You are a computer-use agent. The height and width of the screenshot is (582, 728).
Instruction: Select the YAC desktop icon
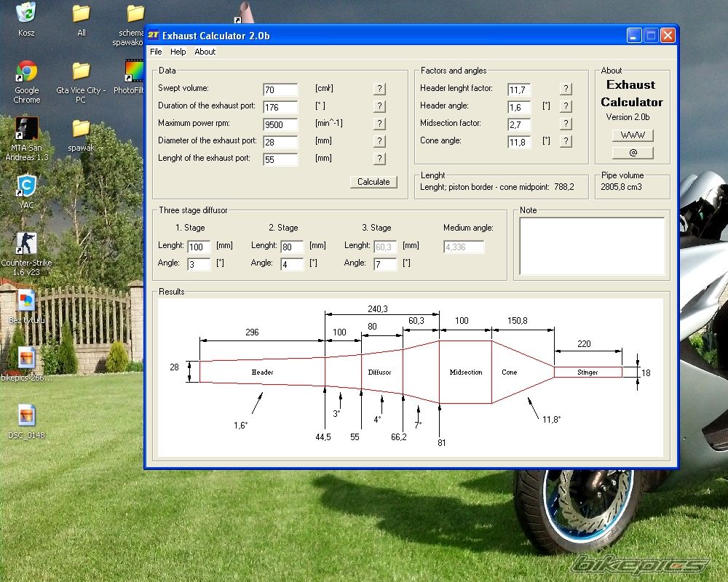coord(27,187)
